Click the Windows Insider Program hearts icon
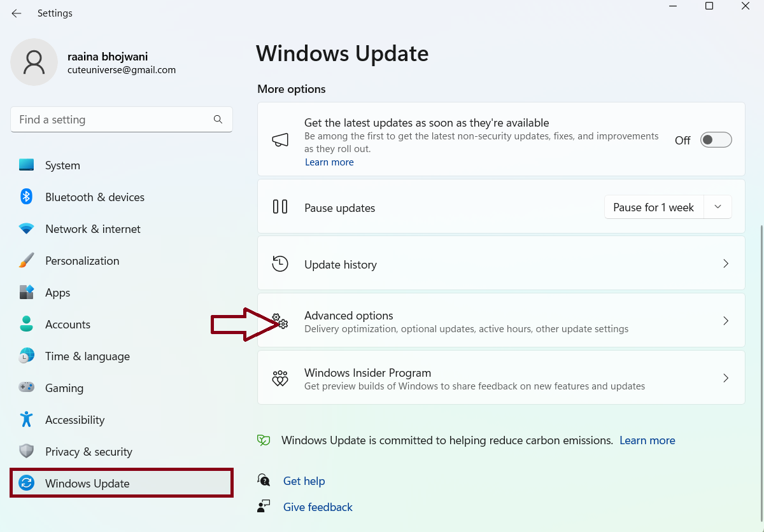The image size is (764, 532). click(280, 379)
